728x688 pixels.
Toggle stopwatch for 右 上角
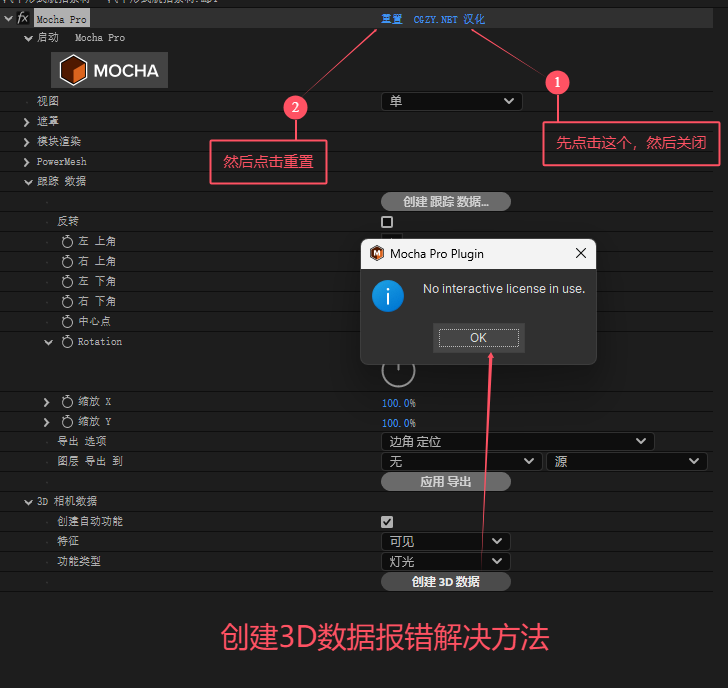[x=67, y=261]
